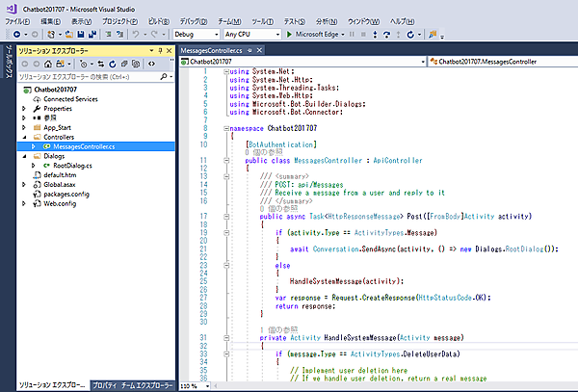Viewport: 578px width, 392px height.
Task: Click the Home icon in Solution Explorer toolbar
Action: (x=48, y=62)
